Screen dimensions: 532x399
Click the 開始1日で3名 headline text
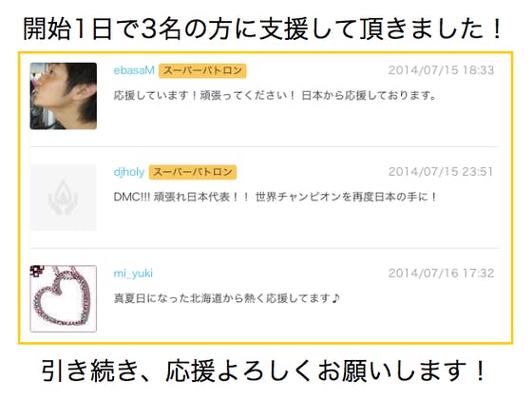pyautogui.click(x=263, y=28)
